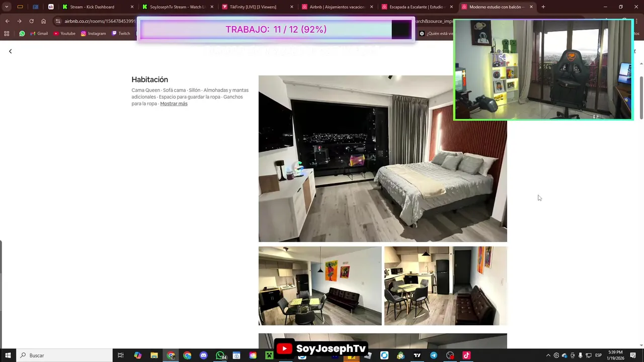Open File Explorer from taskbar

(154, 355)
